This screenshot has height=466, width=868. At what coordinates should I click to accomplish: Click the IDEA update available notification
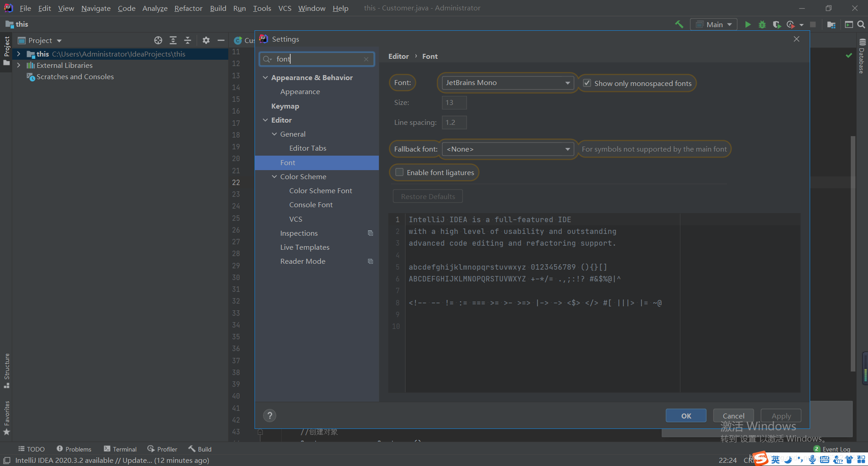(x=112, y=460)
